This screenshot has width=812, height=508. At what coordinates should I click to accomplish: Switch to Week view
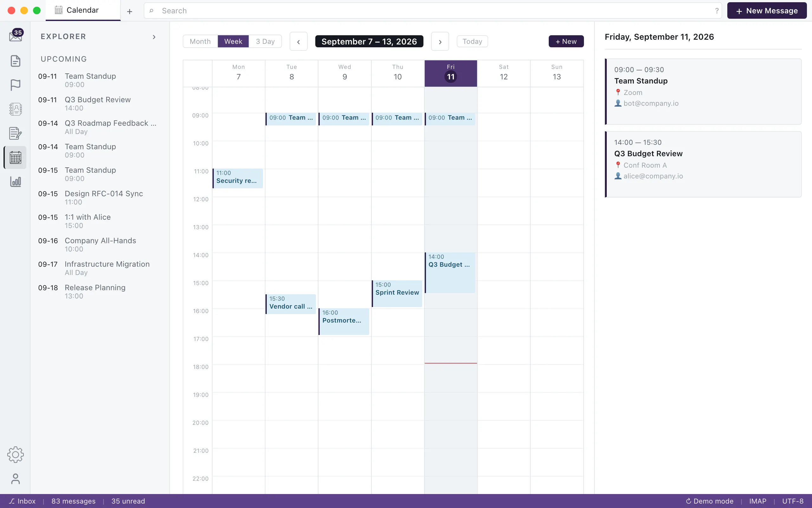[x=233, y=41]
